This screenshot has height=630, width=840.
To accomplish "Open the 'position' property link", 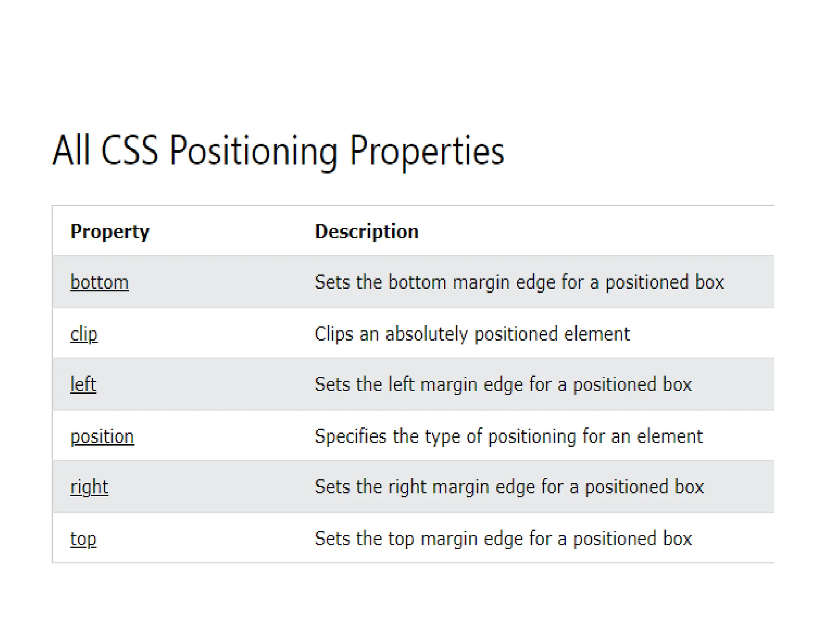I will click(102, 436).
